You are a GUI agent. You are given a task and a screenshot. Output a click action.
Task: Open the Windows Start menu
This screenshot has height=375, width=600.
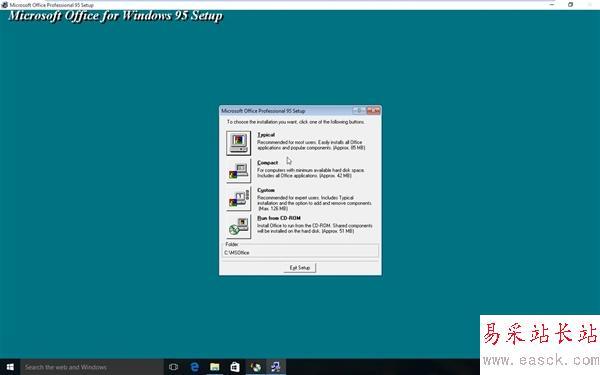(x=10, y=367)
